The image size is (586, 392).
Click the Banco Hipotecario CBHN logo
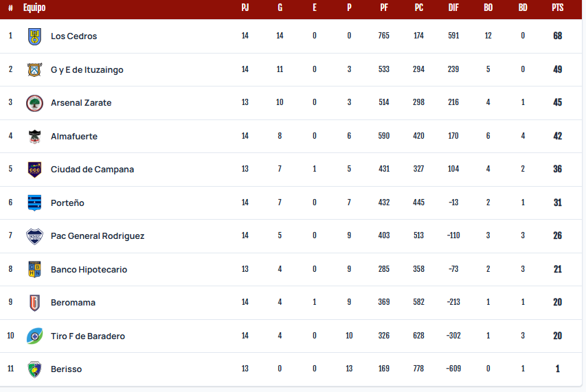[34, 269]
